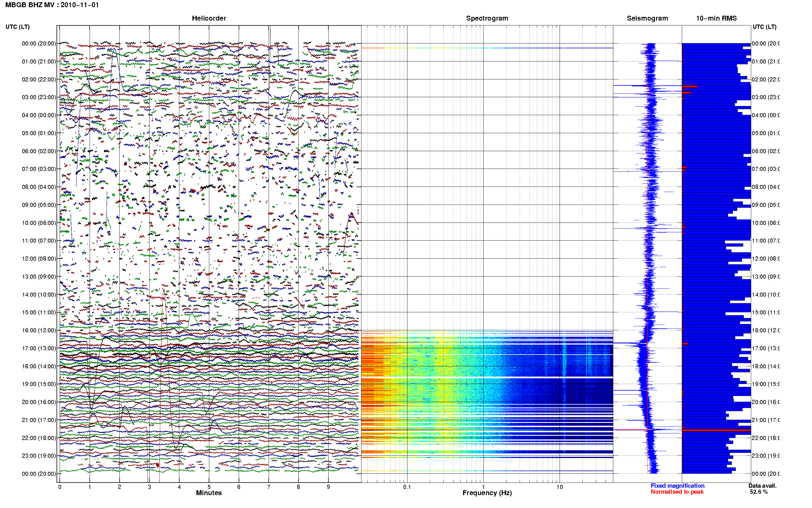Click the '21:00 (17:00)' left time label
This screenshot has height=508, width=812.
click(x=39, y=420)
